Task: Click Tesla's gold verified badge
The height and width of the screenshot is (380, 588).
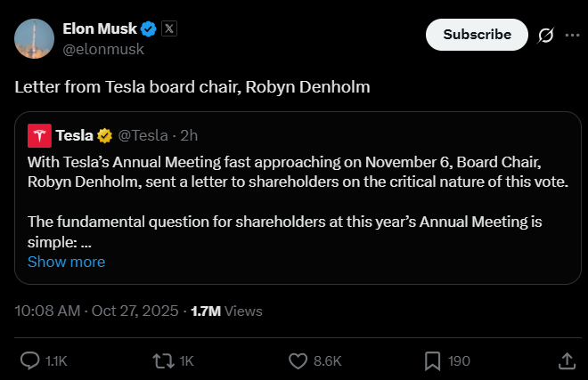Action: tap(105, 135)
